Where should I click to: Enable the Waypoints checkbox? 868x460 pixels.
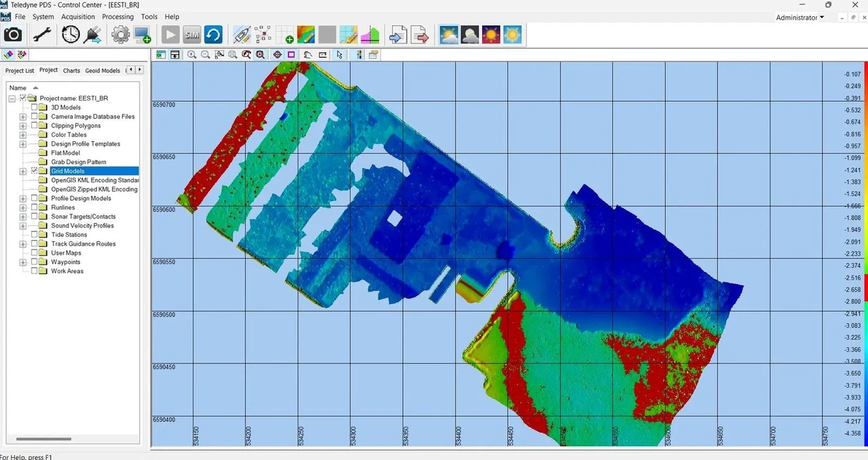35,262
